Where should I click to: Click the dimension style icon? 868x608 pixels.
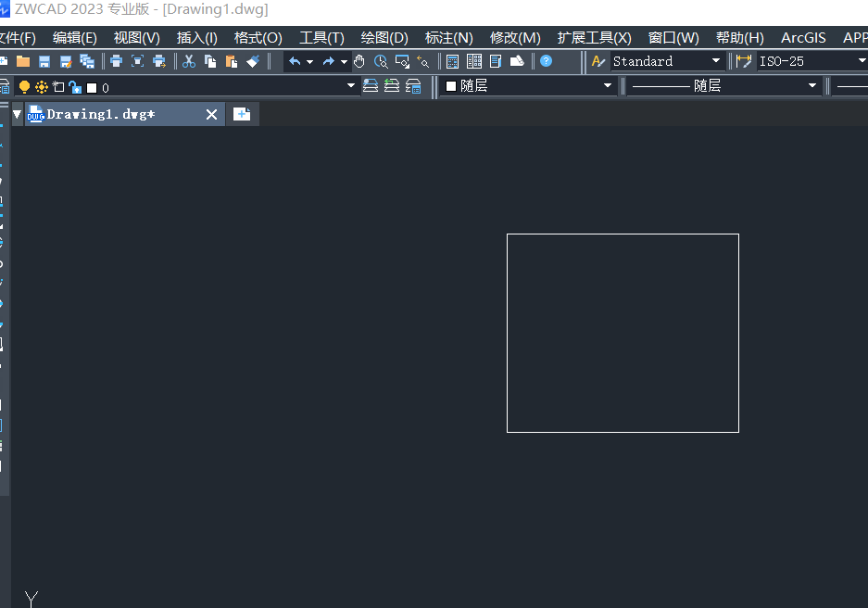(x=744, y=61)
